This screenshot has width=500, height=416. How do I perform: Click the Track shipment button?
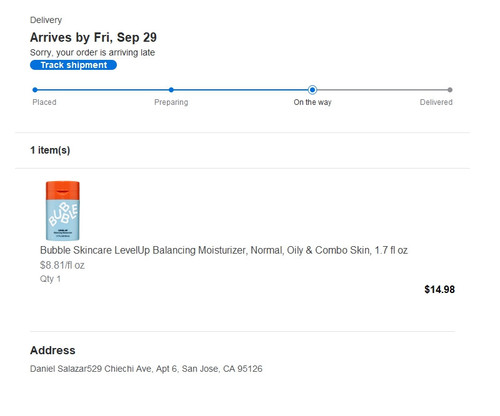point(73,65)
